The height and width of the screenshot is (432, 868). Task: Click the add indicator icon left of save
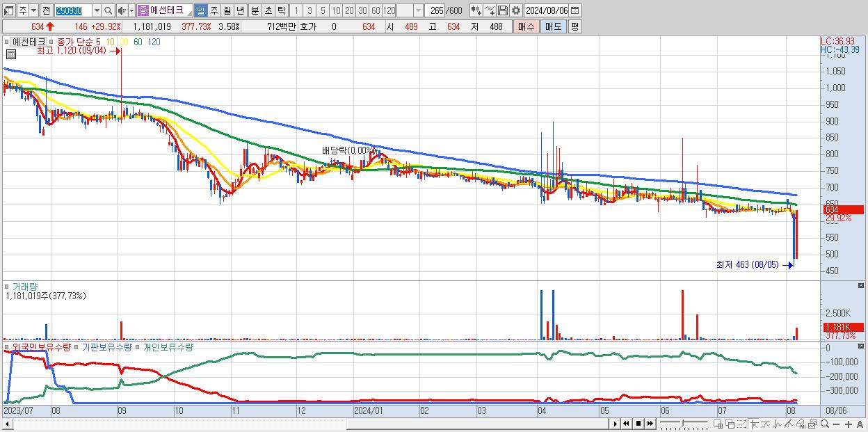point(476,10)
